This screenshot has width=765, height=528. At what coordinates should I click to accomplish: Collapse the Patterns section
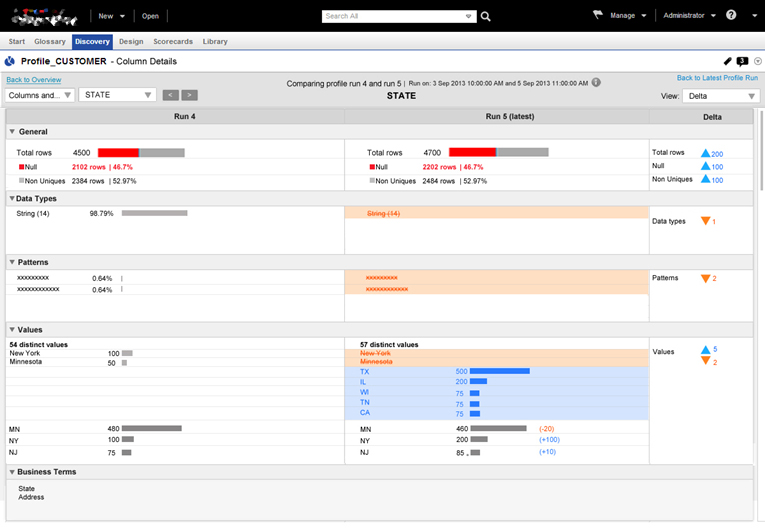click(x=12, y=262)
